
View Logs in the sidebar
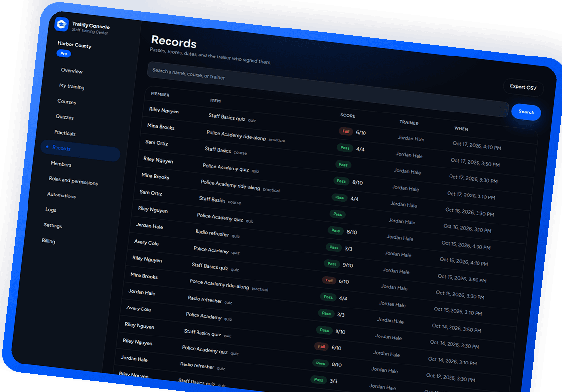[x=51, y=210]
